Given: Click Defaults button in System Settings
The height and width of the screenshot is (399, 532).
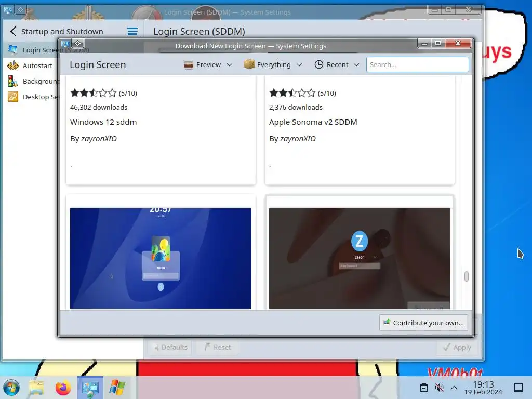Looking at the screenshot, I should point(171,347).
